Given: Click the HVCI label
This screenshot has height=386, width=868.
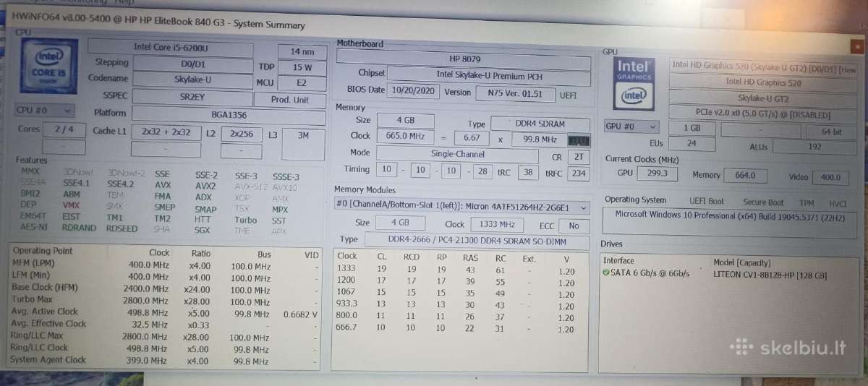Looking at the screenshot, I should (x=838, y=204).
